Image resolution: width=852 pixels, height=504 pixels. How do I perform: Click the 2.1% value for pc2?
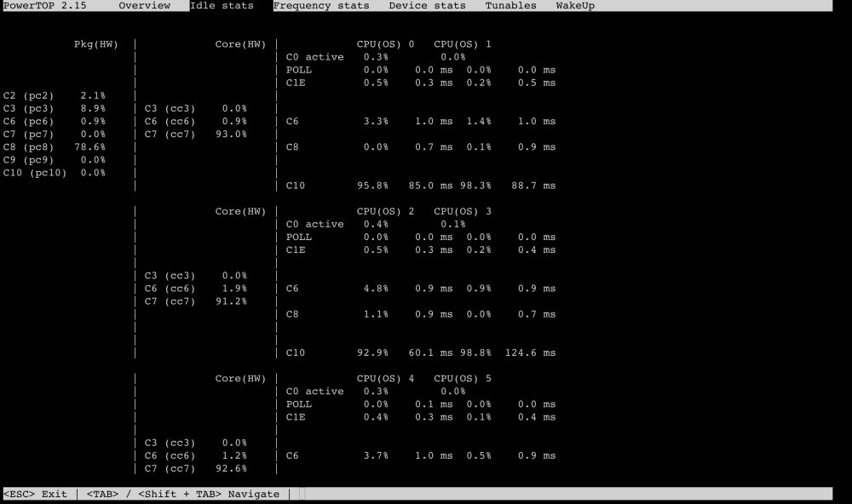point(93,95)
